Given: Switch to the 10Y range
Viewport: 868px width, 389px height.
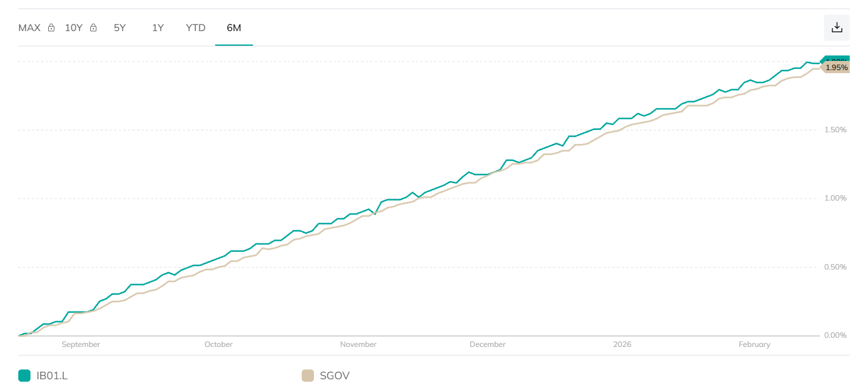Looking at the screenshot, I should (x=73, y=28).
